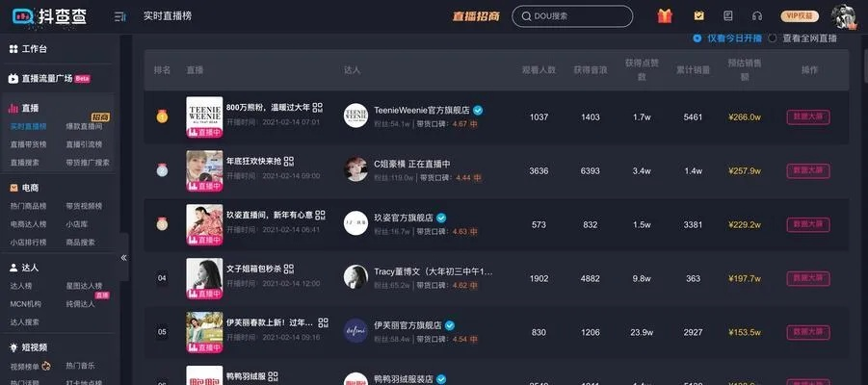
Task: Go to 直播引流榜 in sidebar
Action: point(84,144)
